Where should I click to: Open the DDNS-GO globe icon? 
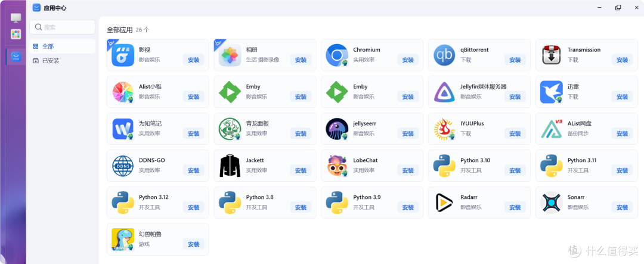[123, 166]
